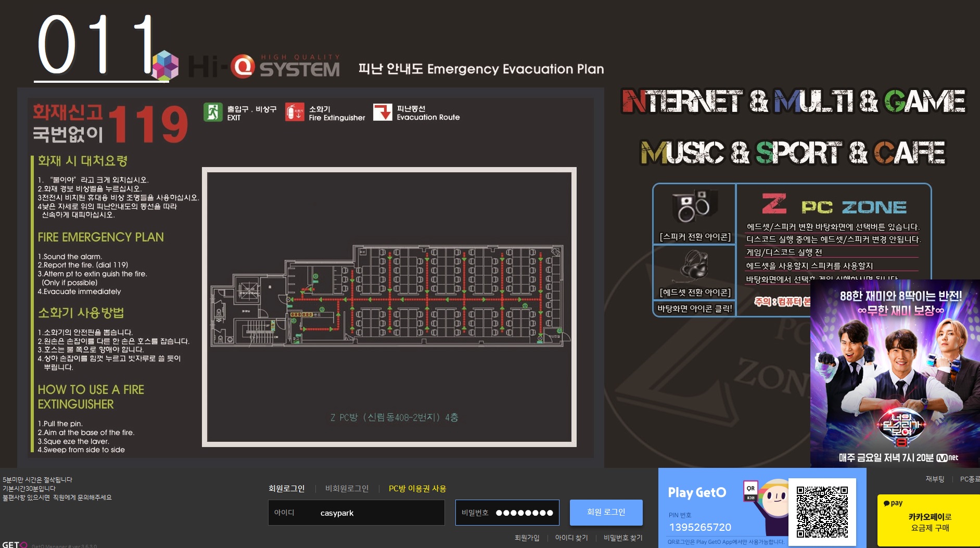Click the PC종료 shutdown link
This screenshot has height=548, width=980.
[970, 479]
